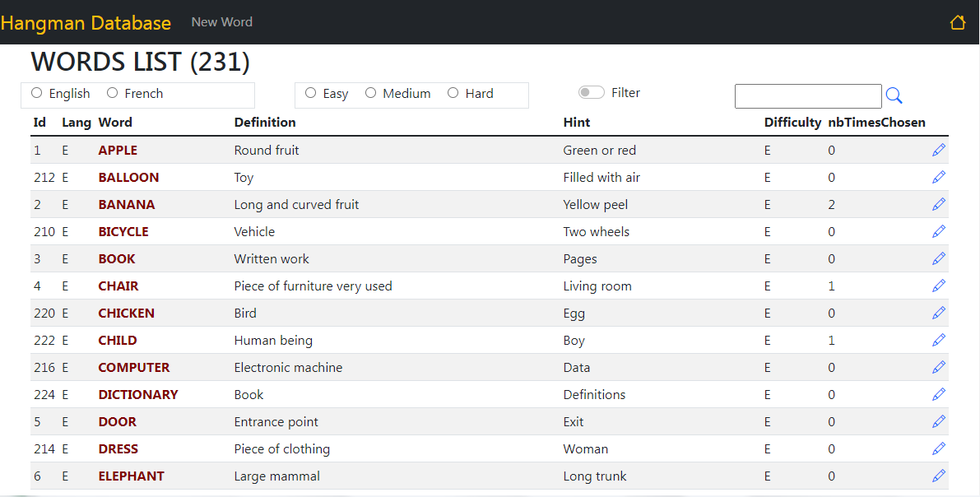Click the Difficulty column header
Screen dimensions: 980x497
(792, 123)
